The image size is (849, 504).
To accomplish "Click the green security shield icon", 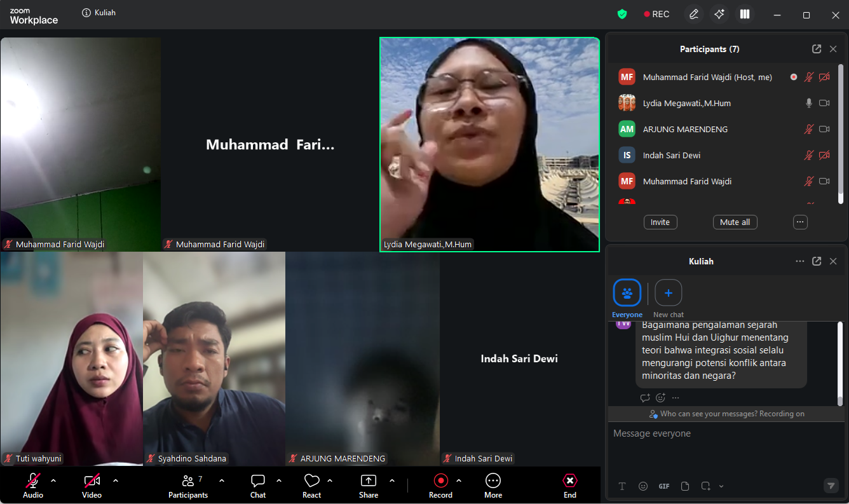I will click(622, 14).
